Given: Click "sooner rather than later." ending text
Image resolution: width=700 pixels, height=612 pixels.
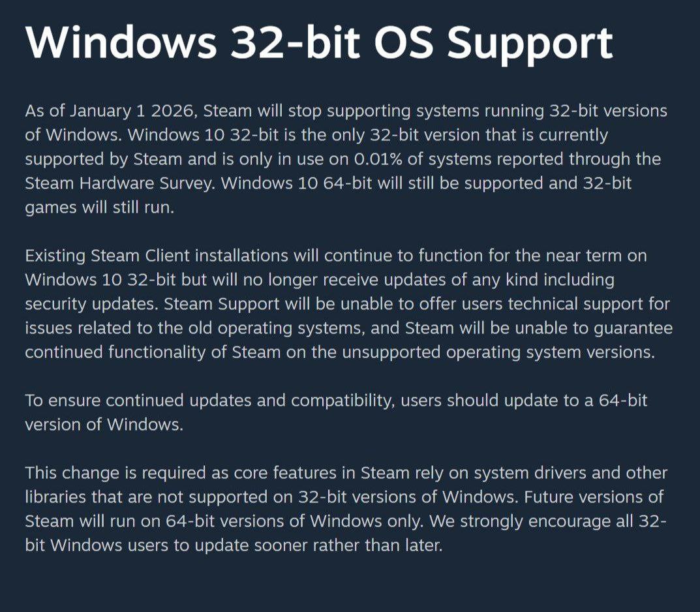Looking at the screenshot, I should point(348,545).
